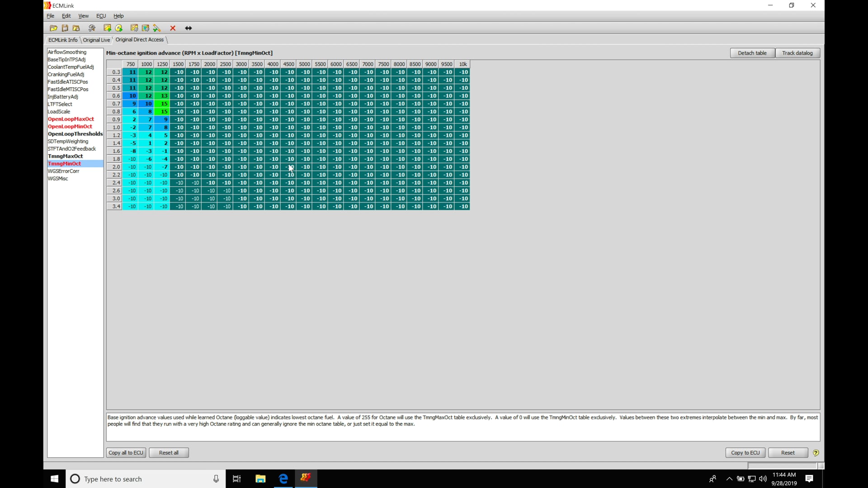868x488 pixels.
Task: Open the ECU menu
Action: click(101, 16)
